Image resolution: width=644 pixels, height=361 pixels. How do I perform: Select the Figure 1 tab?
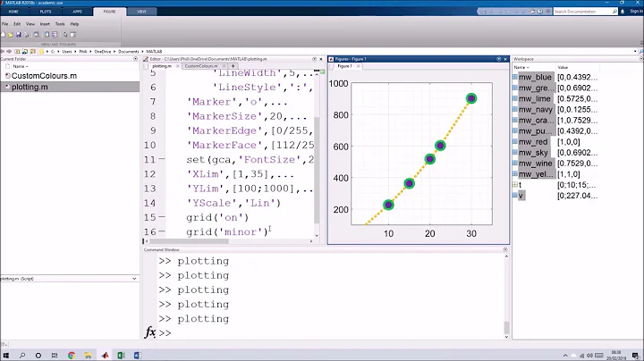[344, 66]
